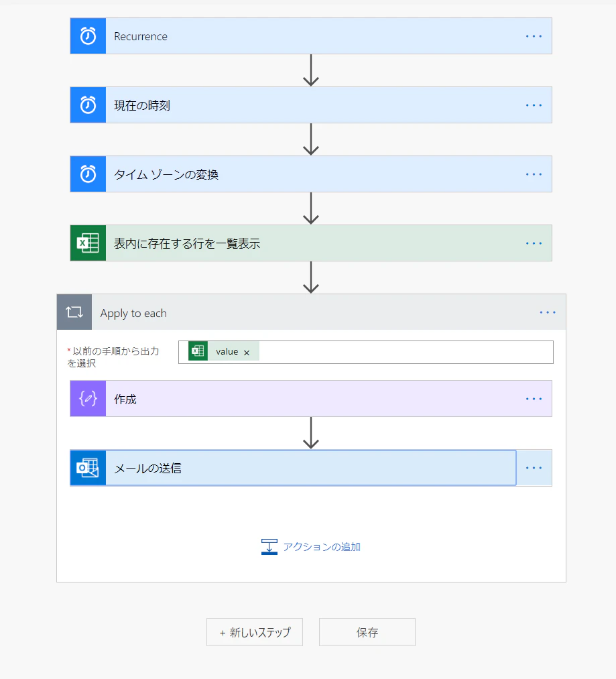This screenshot has width=616, height=679.
Task: Open the Apply to each ellipsis menu
Action: 548,312
